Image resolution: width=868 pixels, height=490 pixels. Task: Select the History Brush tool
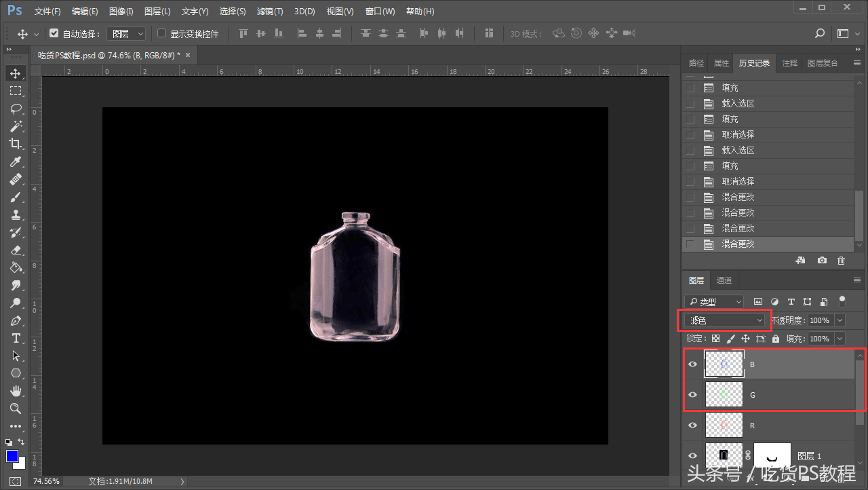click(16, 232)
